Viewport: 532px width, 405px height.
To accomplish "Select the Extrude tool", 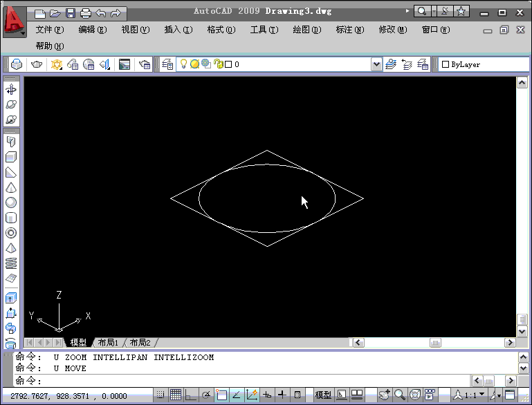I will (x=11, y=298).
